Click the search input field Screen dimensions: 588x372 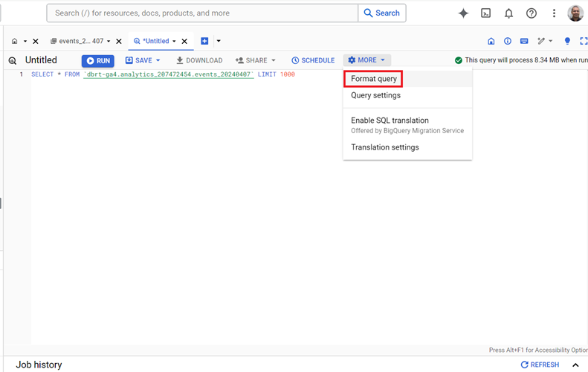click(x=202, y=13)
